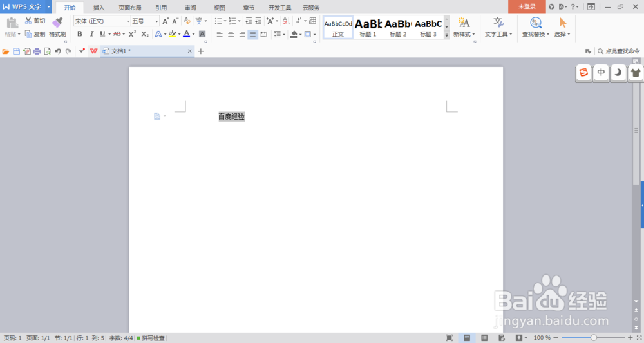Click the zoom slider handle
Image resolution: width=644 pixels, height=343 pixels.
[x=594, y=338]
